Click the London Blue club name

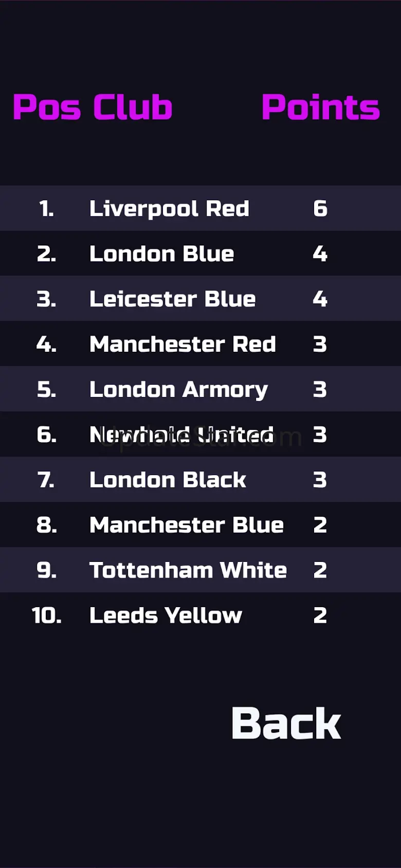pyautogui.click(x=161, y=254)
